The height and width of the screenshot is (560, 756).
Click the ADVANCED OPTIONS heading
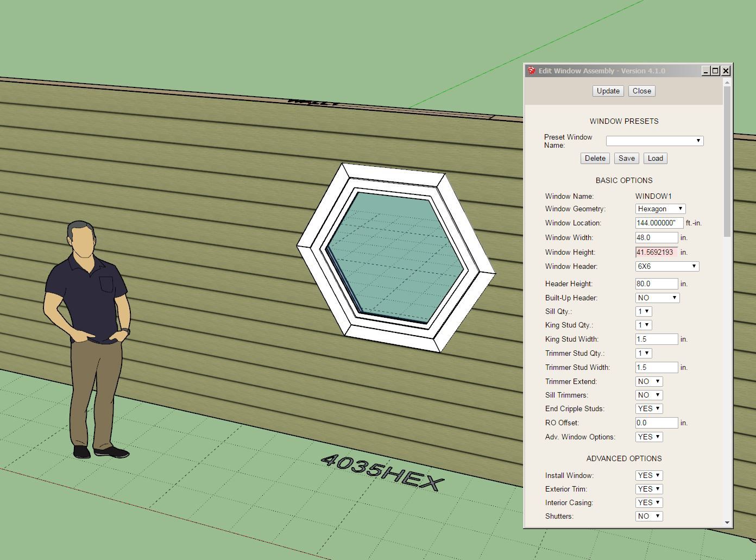coord(624,458)
